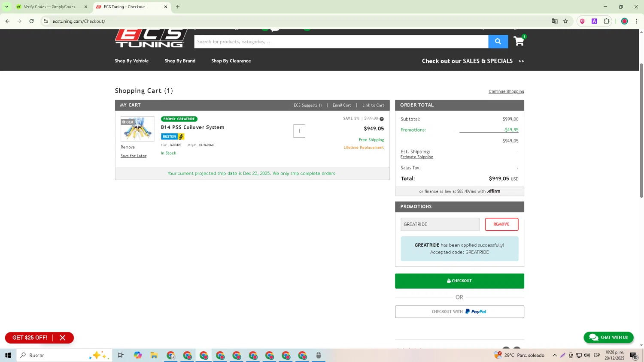
Task: Switch the ESP input language indicator
Action: pos(597,356)
